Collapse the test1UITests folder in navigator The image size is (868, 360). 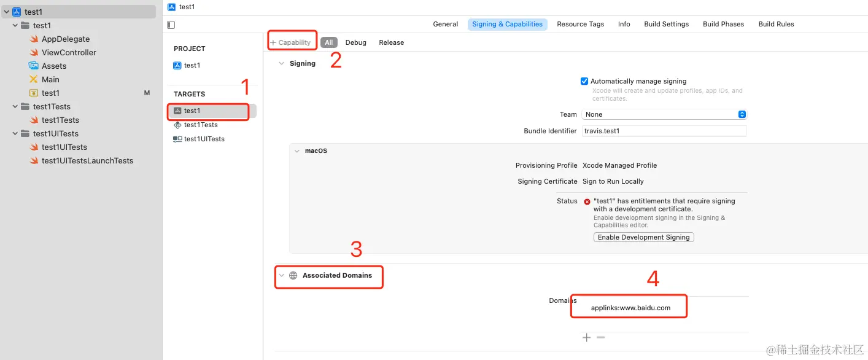click(15, 133)
